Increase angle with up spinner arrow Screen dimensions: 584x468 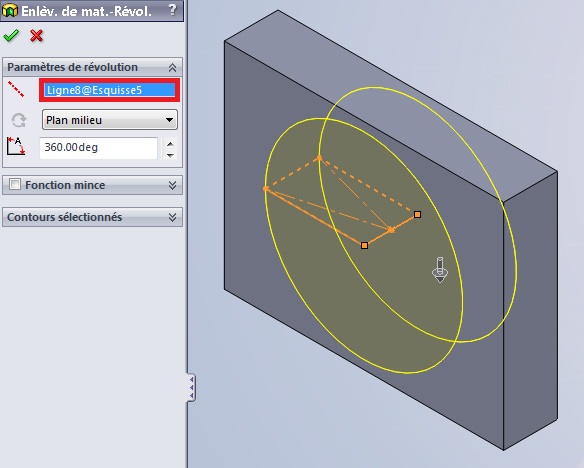(x=170, y=143)
